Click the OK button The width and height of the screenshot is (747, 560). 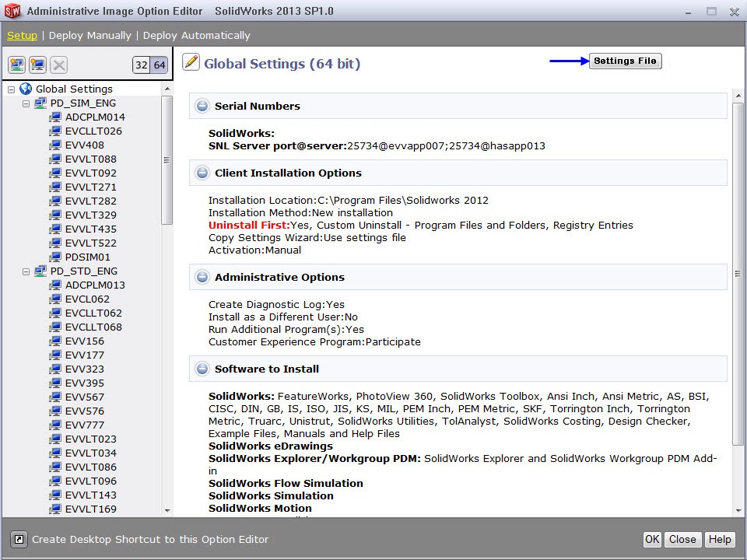pyautogui.click(x=652, y=539)
